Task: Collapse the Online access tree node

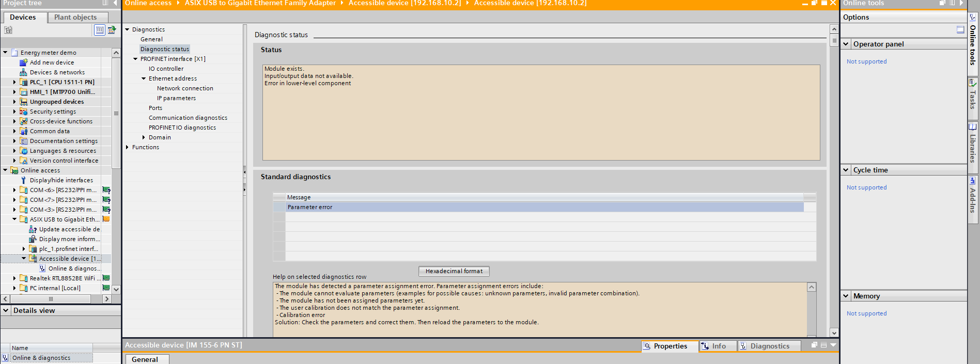Action: [x=5, y=170]
